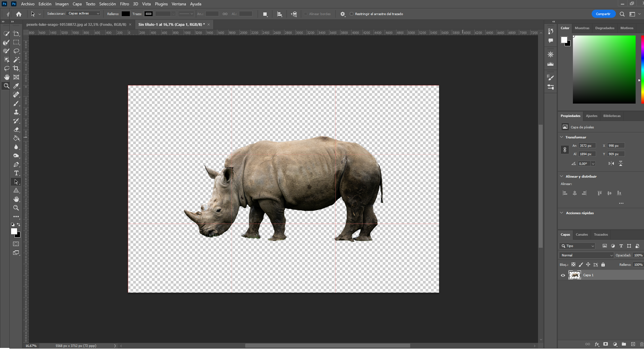Select the Paint Bucket tool
644x362 pixels.
[16, 138]
